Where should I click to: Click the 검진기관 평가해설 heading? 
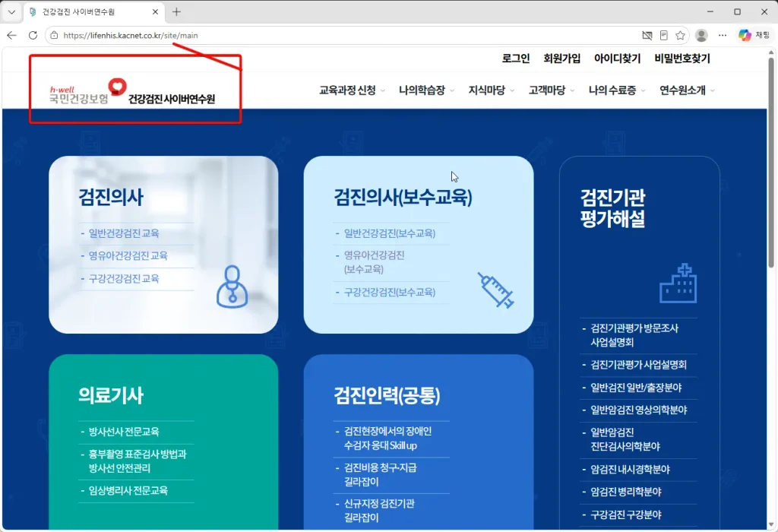coord(613,208)
